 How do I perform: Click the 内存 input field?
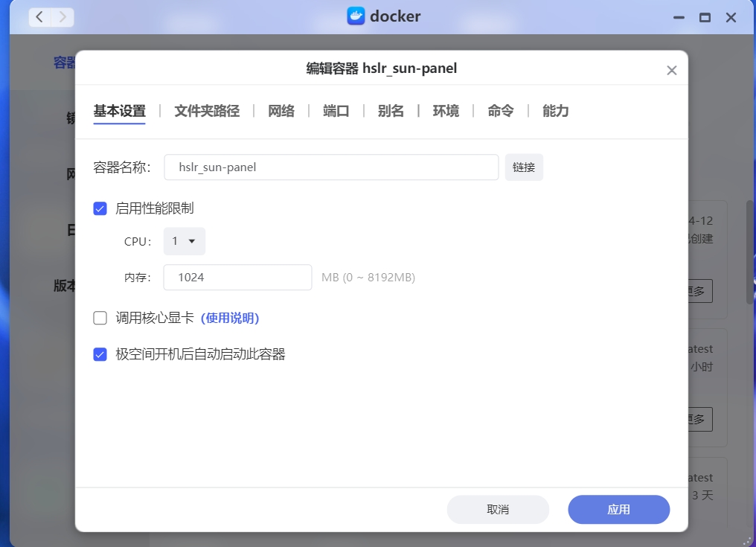(237, 278)
